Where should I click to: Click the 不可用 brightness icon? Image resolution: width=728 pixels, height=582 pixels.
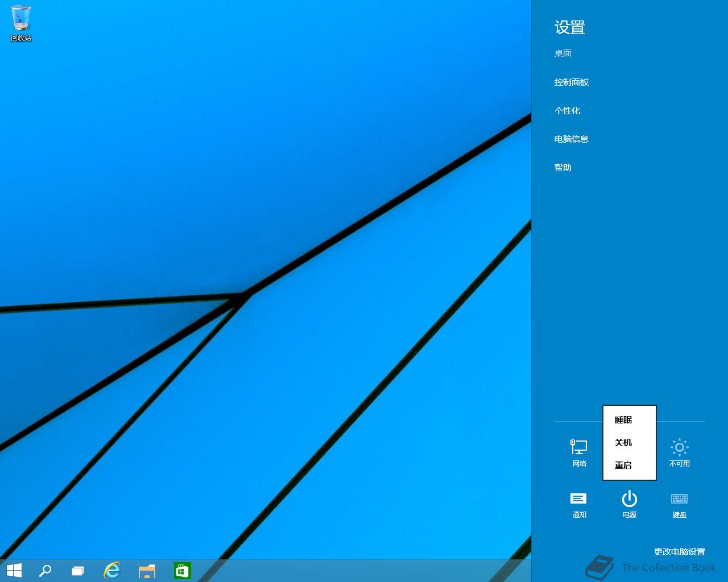click(680, 453)
